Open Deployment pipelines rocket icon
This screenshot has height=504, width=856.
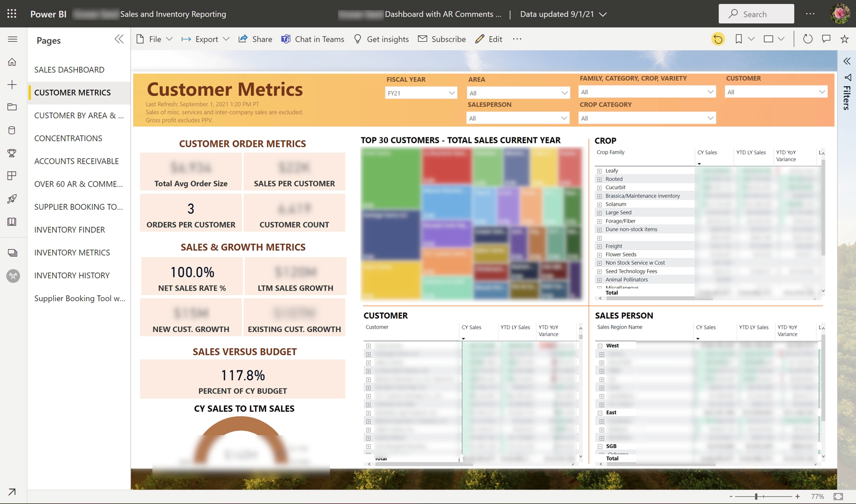(x=12, y=199)
